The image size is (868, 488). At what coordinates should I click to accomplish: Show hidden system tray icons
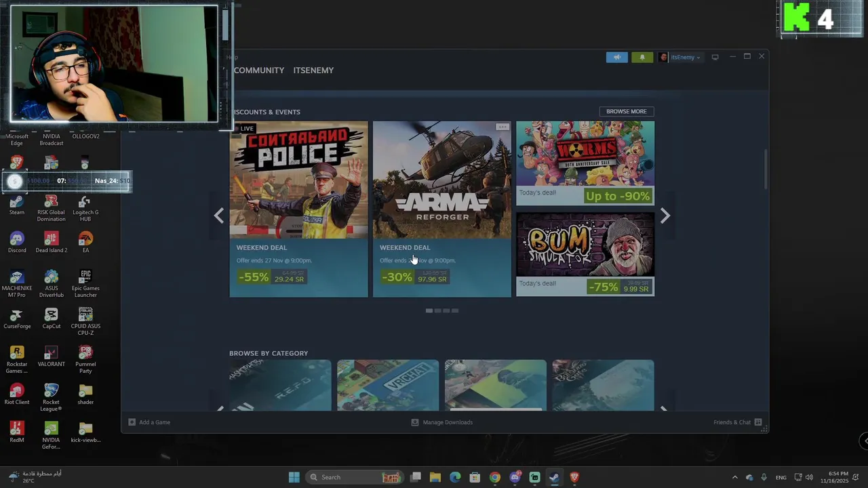coord(734,477)
